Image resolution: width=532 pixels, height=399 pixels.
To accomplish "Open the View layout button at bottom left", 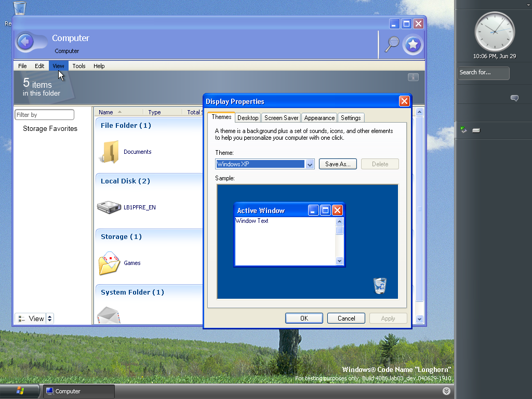I will coord(31,318).
